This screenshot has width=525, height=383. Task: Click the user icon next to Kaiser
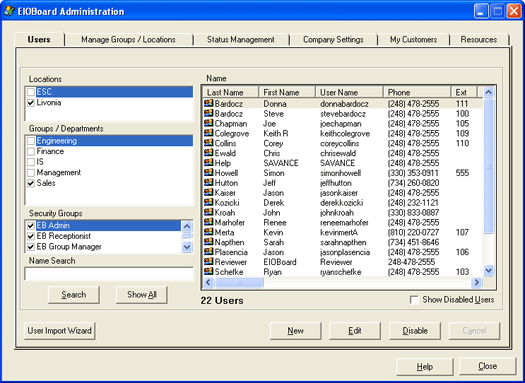click(x=209, y=192)
